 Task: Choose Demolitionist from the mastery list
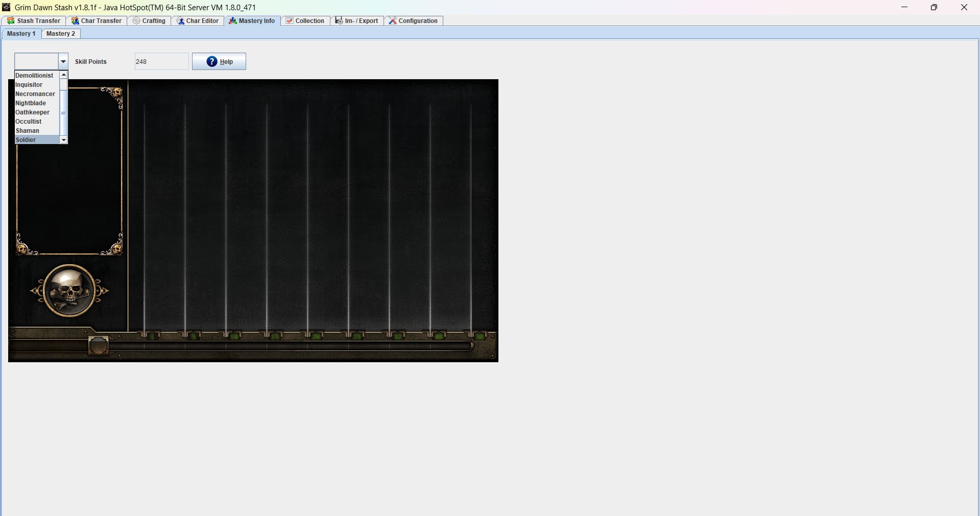click(x=34, y=76)
